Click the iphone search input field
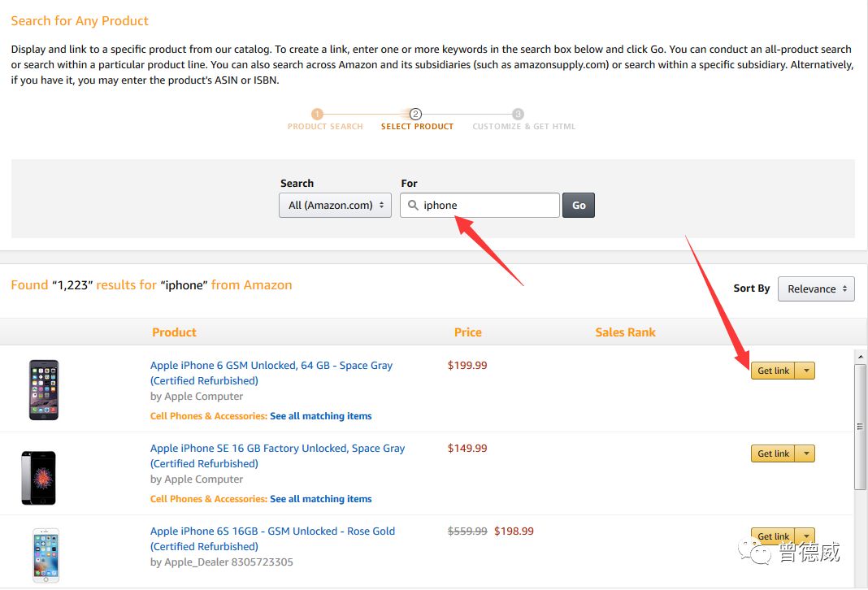Screen dimensions: 868x590 480,206
